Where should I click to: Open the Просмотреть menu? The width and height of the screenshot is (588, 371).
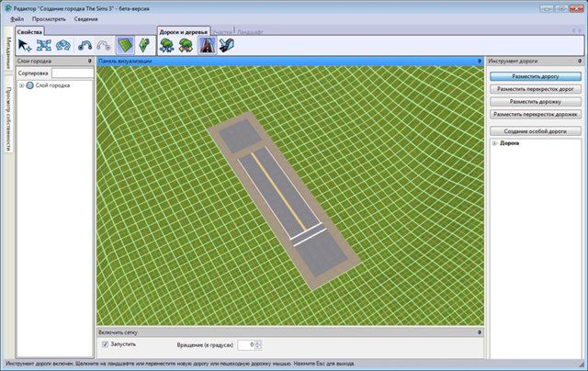pos(49,18)
